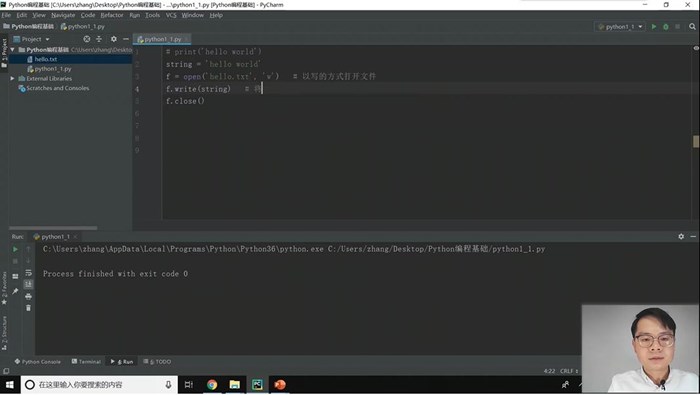Viewport: 700px width, 395px height.
Task: Click the Debug bug icon in toolbar
Action: pos(666,27)
